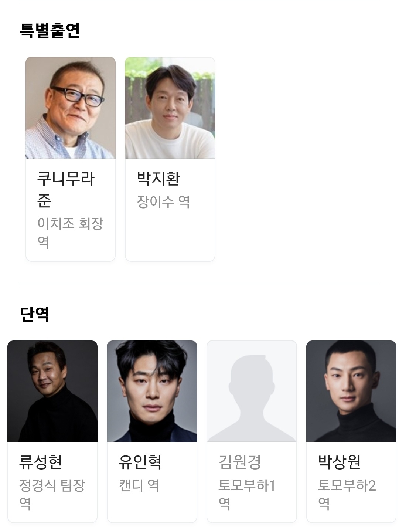Open 박지환 profile photo

(x=170, y=108)
